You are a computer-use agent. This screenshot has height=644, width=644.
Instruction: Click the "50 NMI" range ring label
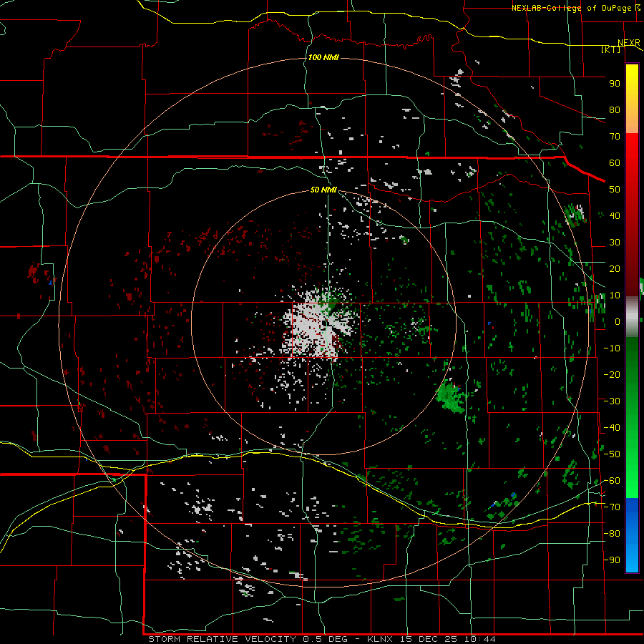323,190
